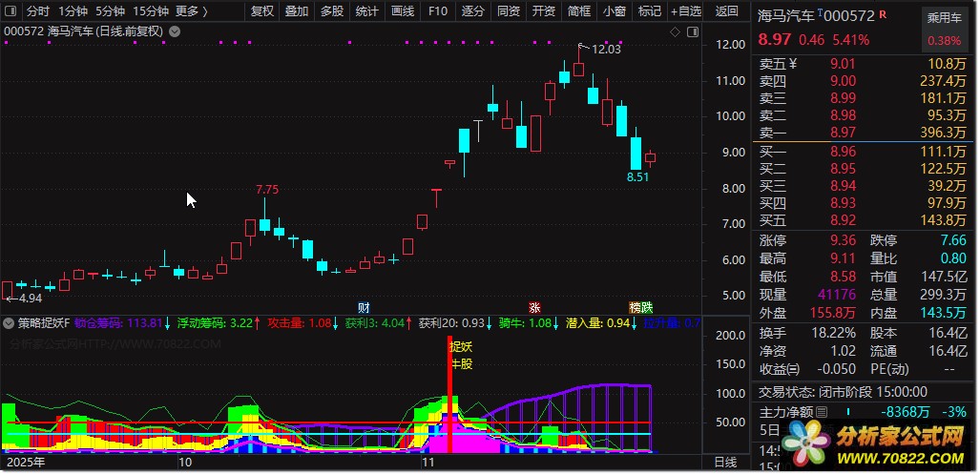Click the 日线 period label at bottom

pyautogui.click(x=725, y=463)
